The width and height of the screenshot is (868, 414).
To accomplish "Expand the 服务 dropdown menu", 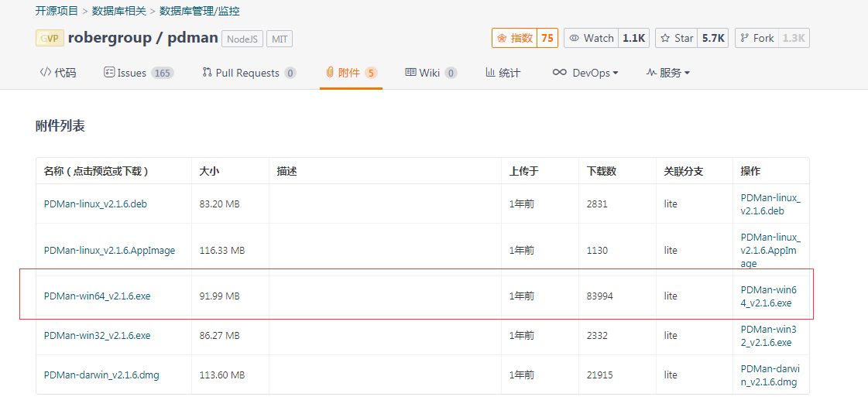I will click(x=668, y=73).
